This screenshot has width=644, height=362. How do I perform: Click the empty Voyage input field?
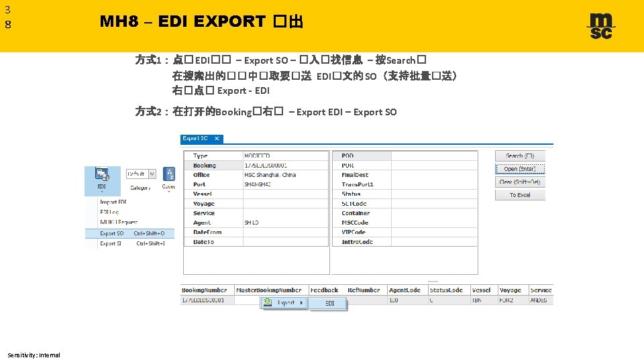pyautogui.click(x=286, y=204)
